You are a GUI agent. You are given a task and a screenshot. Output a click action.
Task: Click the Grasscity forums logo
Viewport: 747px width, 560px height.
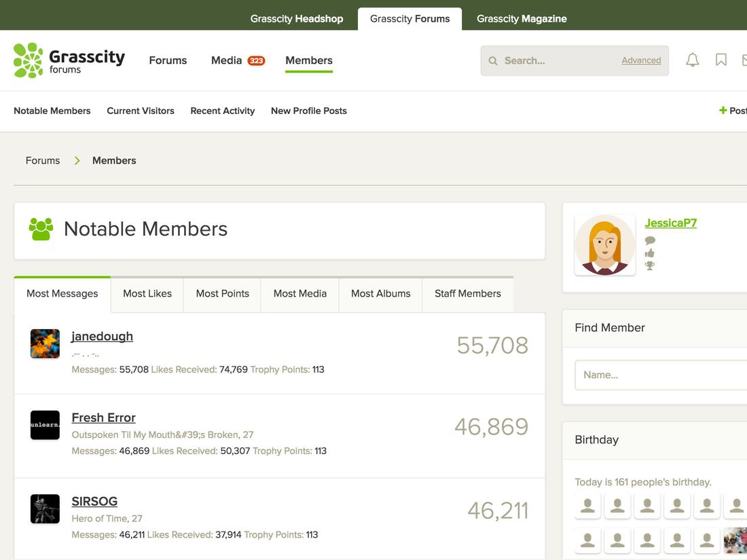[69, 60]
